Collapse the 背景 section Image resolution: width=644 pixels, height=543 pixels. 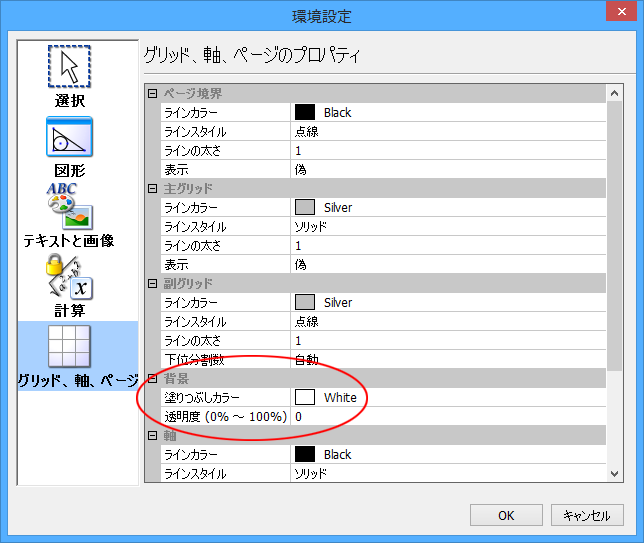point(153,379)
